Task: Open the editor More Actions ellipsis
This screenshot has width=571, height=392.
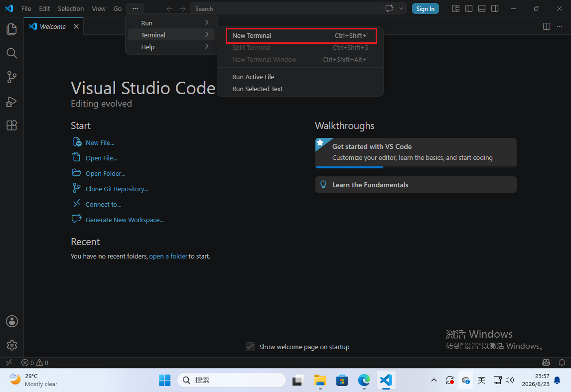Action: [x=560, y=26]
